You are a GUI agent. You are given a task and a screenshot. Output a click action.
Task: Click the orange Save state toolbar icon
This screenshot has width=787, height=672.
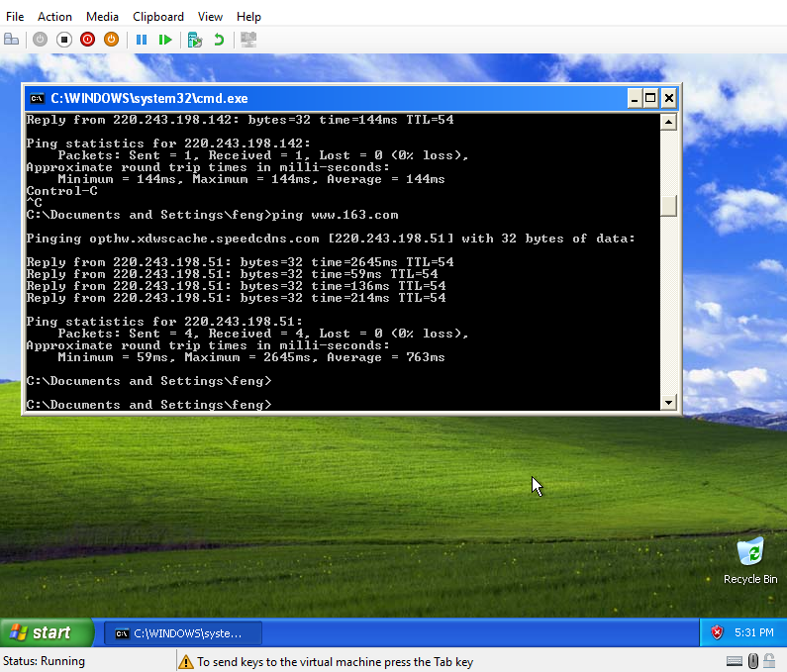(x=111, y=40)
